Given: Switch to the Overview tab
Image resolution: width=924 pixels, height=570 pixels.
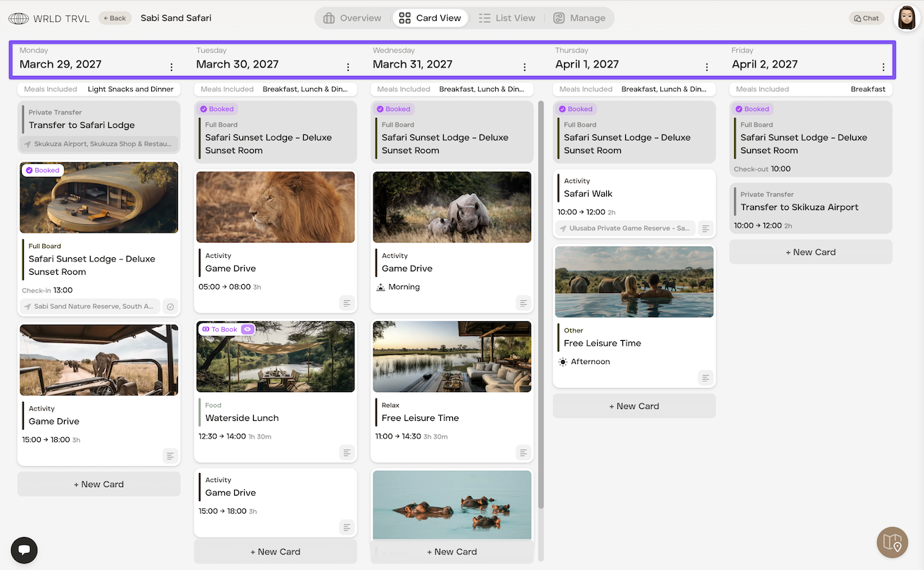Looking at the screenshot, I should [352, 18].
